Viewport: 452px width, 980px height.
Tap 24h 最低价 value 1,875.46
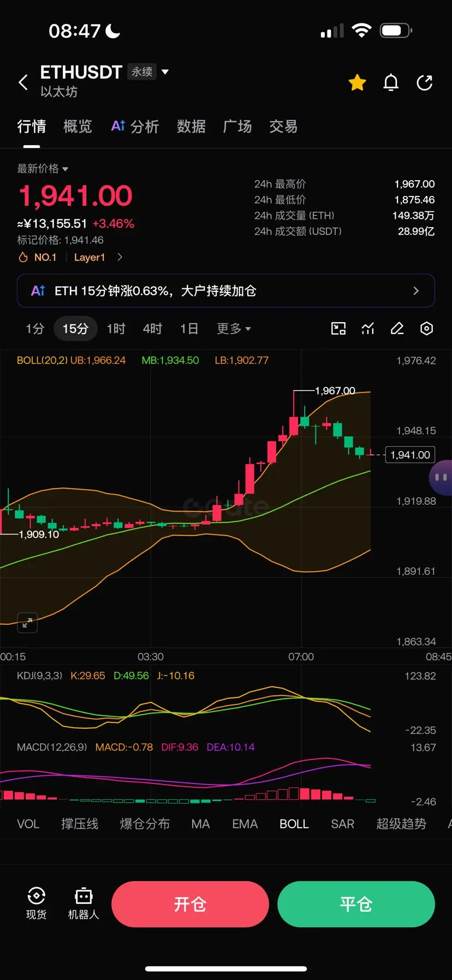point(415,200)
